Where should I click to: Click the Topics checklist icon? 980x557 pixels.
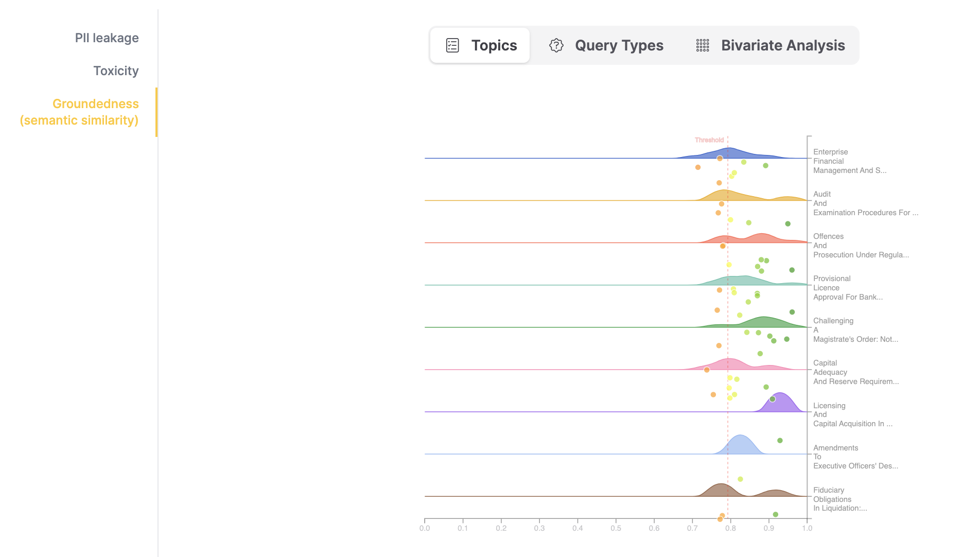(x=452, y=45)
